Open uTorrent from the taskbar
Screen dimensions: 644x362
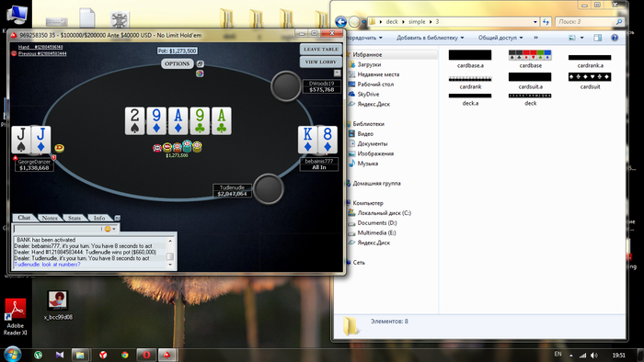[x=39, y=355]
